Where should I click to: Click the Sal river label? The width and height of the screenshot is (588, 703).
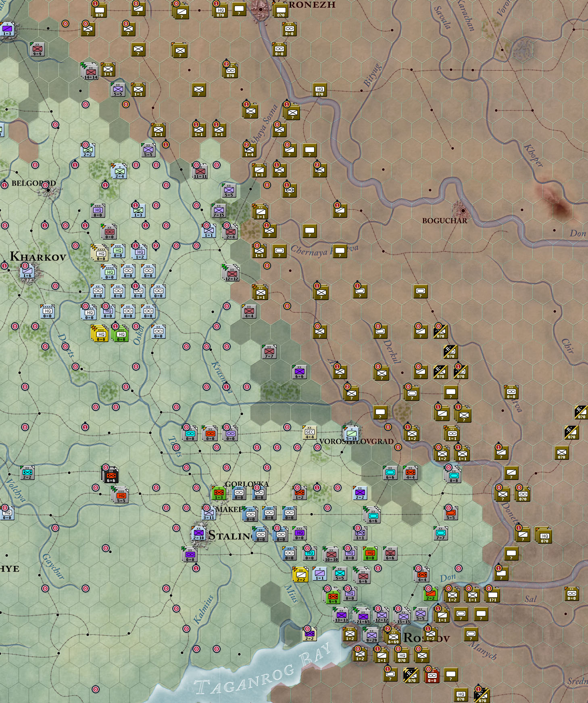tap(531, 599)
